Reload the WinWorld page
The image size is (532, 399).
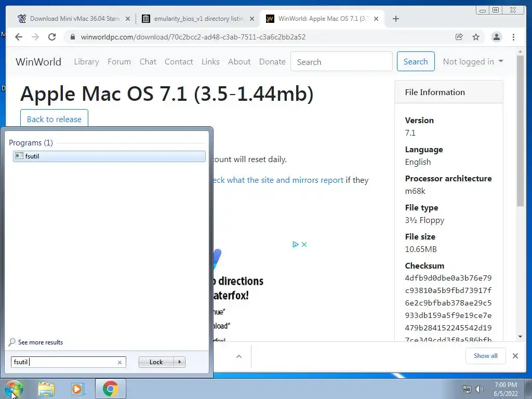[x=52, y=37]
